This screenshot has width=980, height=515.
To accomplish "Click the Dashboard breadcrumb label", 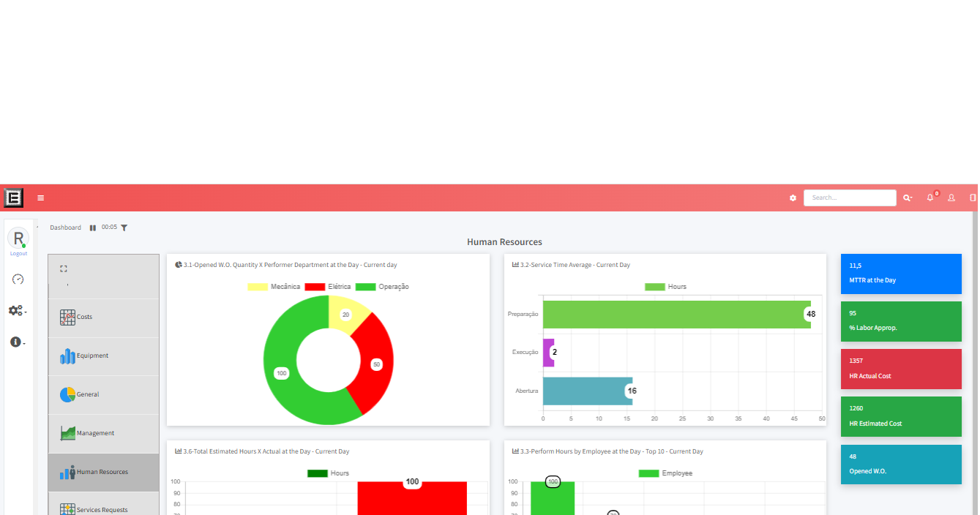I will click(65, 227).
